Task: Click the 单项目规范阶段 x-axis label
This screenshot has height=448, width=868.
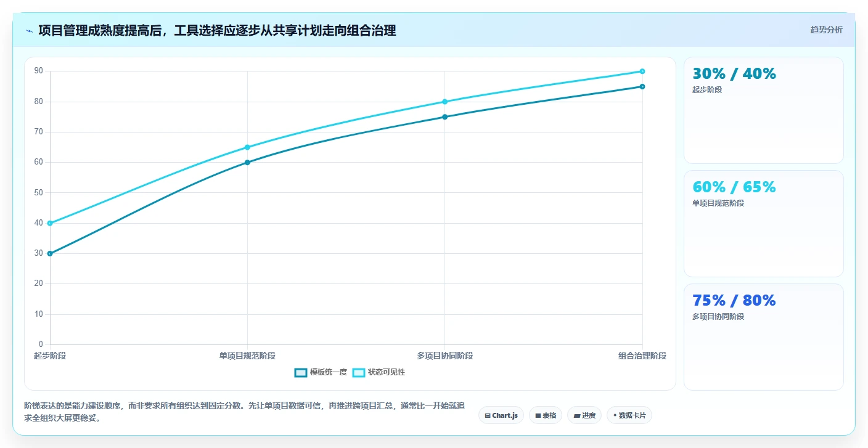Action: (247, 356)
